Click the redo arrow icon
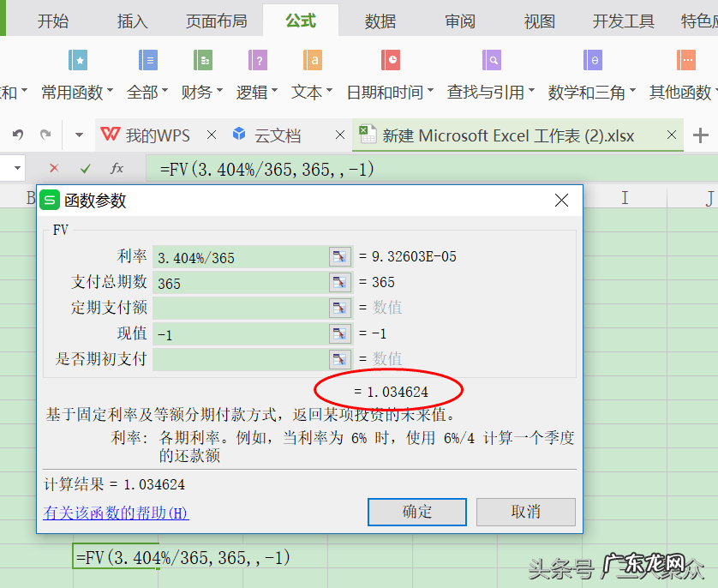Screen dimensions: 718x588 pos(45,135)
